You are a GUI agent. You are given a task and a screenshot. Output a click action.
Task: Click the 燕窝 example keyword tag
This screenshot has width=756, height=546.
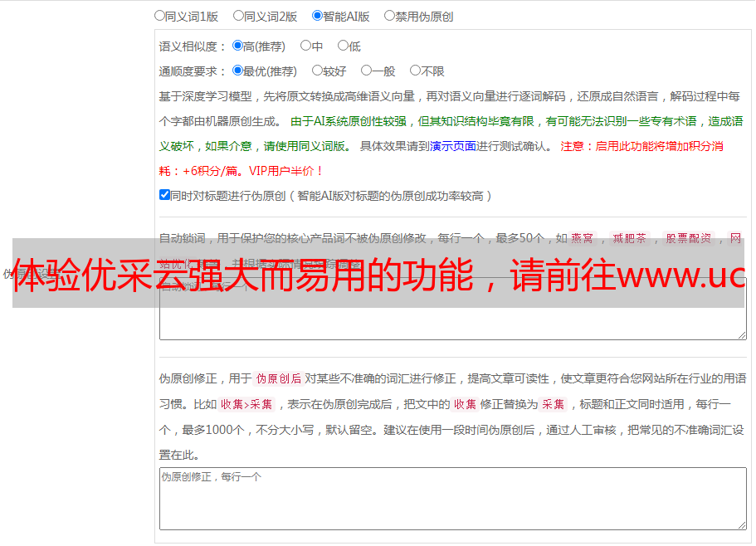click(583, 238)
